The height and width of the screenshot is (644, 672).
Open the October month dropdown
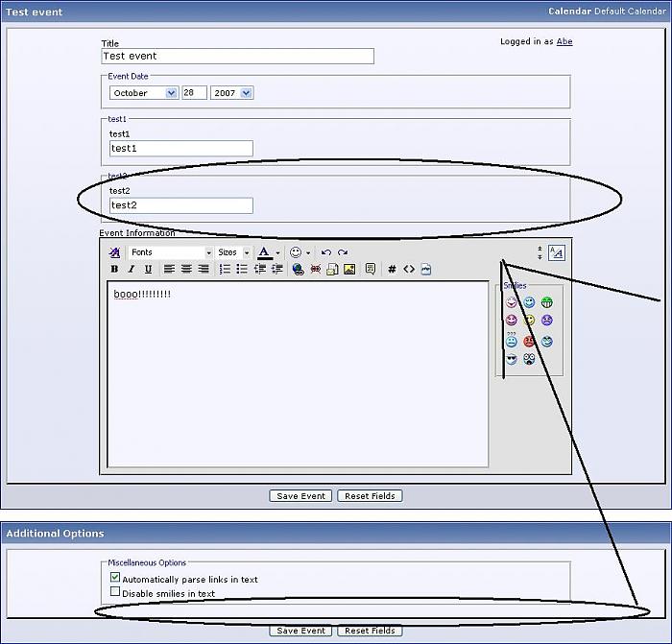click(x=143, y=93)
